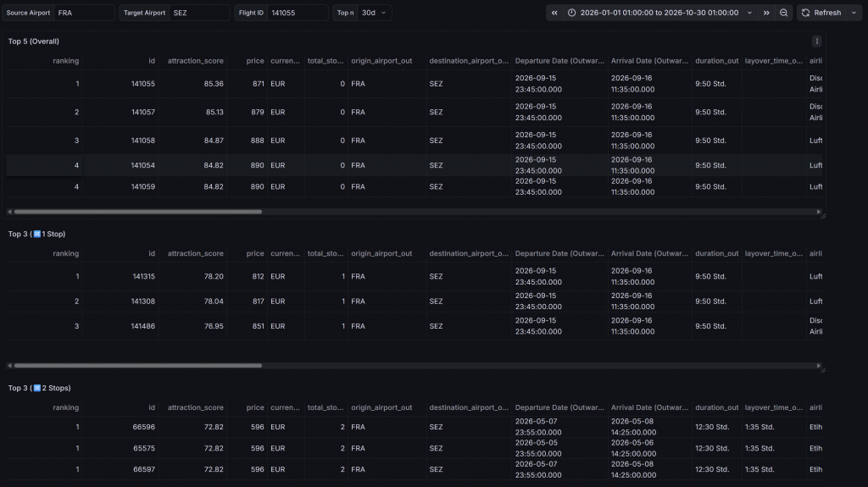
Task: Expand the Top n 30d dropdown
Action: [373, 13]
